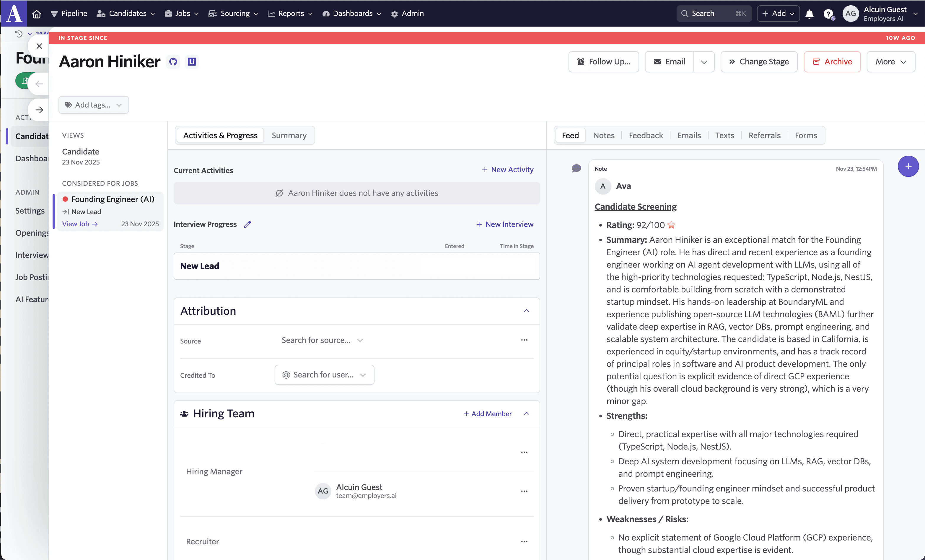Open Search for source dropdown
The height and width of the screenshot is (560, 925).
coord(322,340)
